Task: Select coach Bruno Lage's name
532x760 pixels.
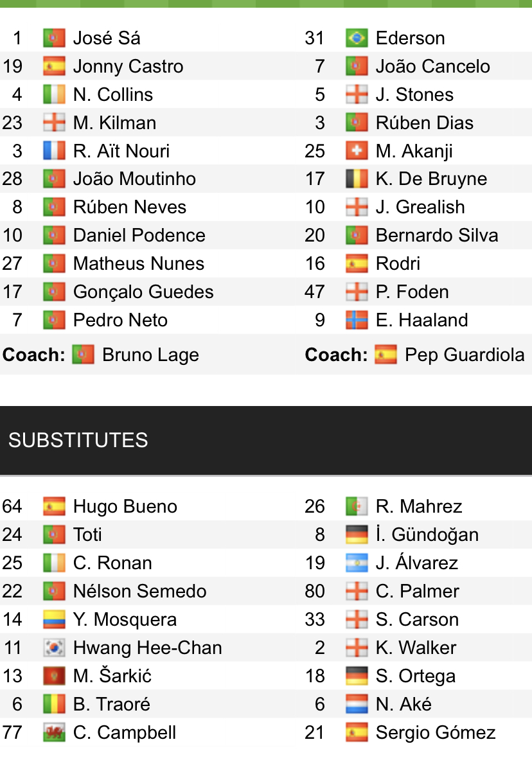Action: pyautogui.click(x=150, y=355)
